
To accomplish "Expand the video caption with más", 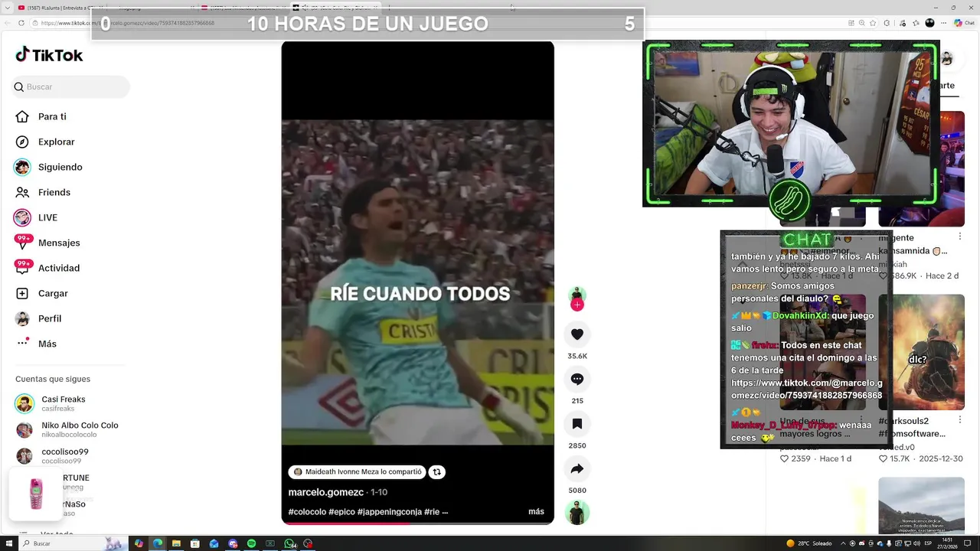I will tap(536, 512).
